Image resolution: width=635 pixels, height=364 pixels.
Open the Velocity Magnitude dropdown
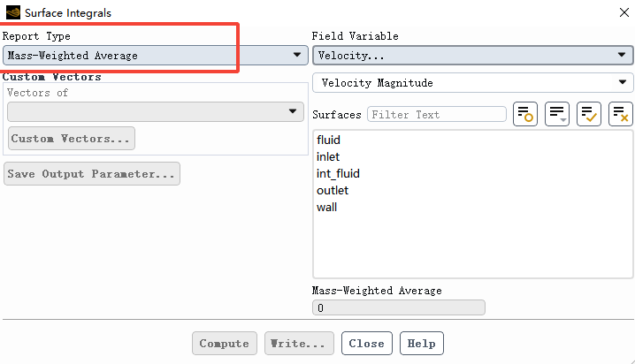pyautogui.click(x=472, y=83)
